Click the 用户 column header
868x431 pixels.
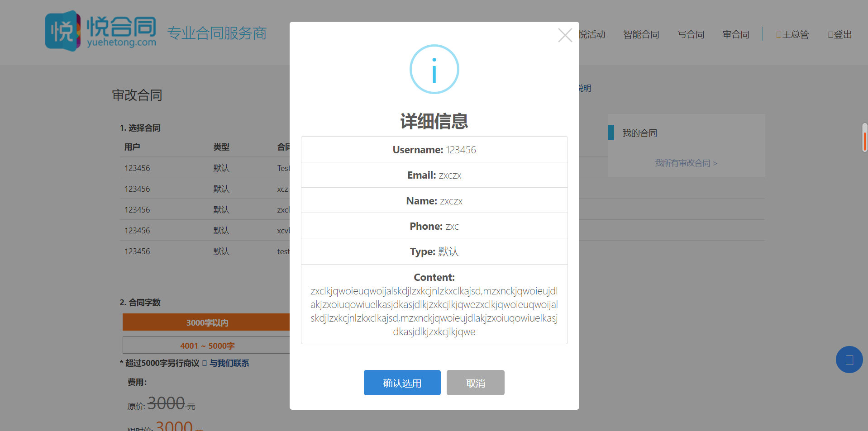(132, 147)
